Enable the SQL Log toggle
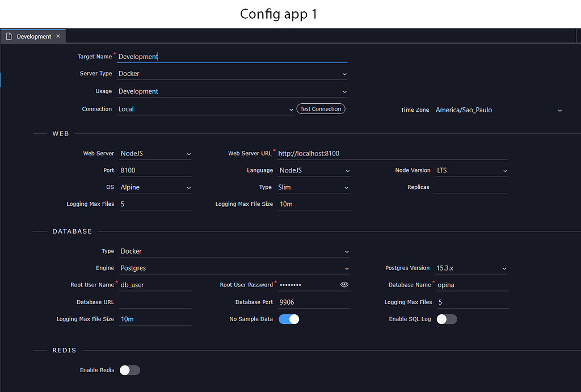This screenshot has width=581, height=392. click(x=447, y=319)
